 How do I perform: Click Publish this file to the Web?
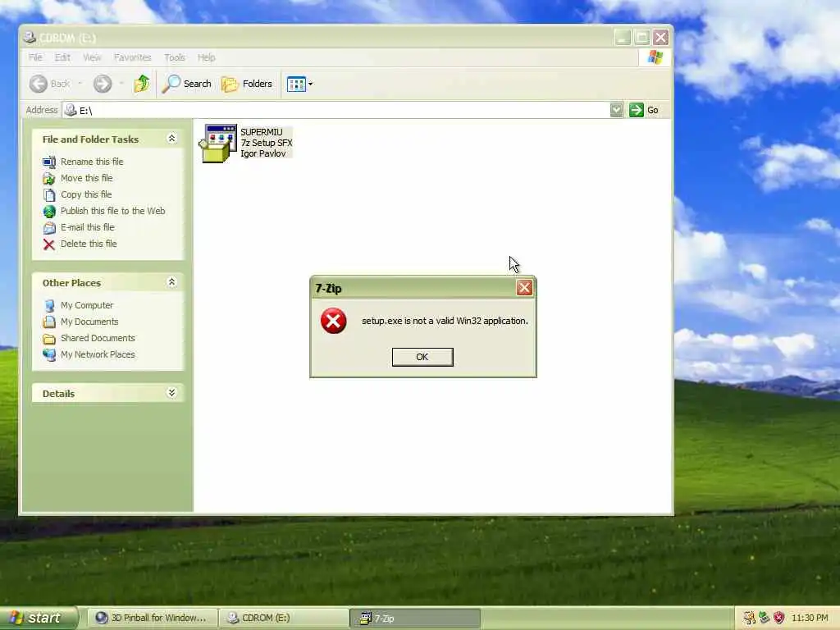(x=112, y=211)
